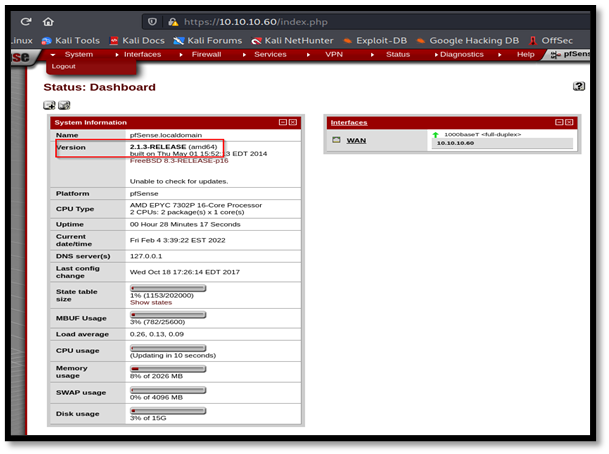Open the Help menu

525,54
